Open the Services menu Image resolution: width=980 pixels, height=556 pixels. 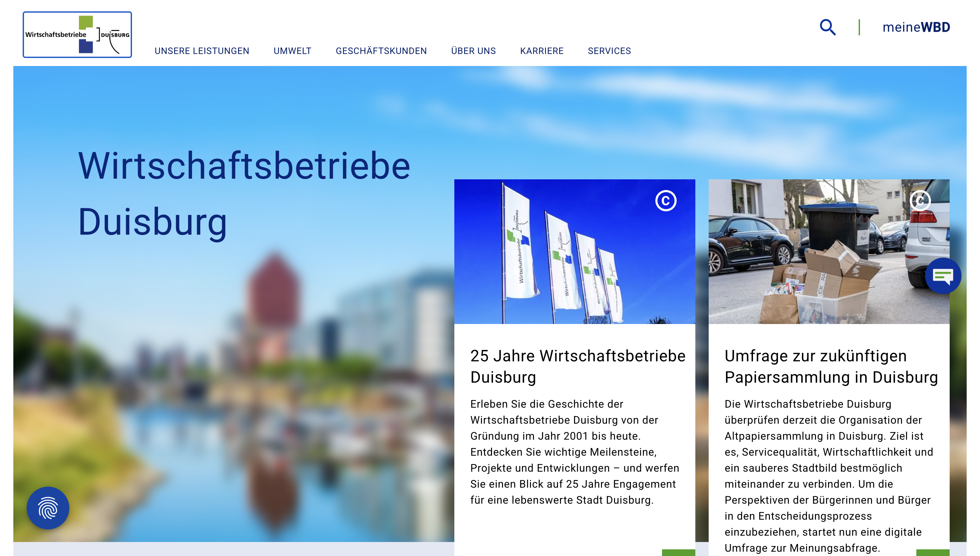pyautogui.click(x=609, y=51)
